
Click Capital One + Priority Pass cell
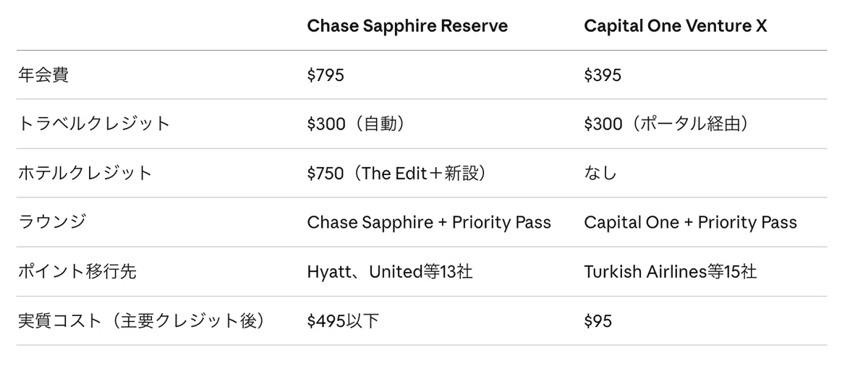(691, 222)
